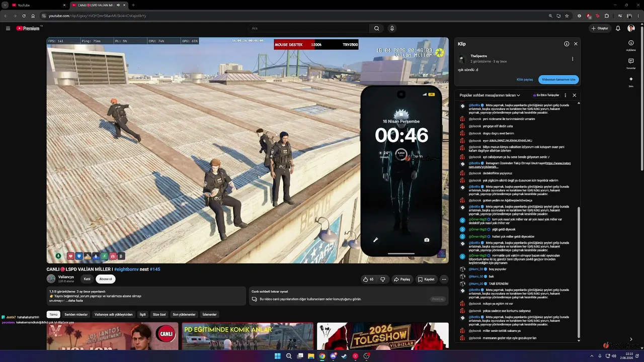Click Abone ol subscribe button
The image size is (644, 362).
pos(106,279)
